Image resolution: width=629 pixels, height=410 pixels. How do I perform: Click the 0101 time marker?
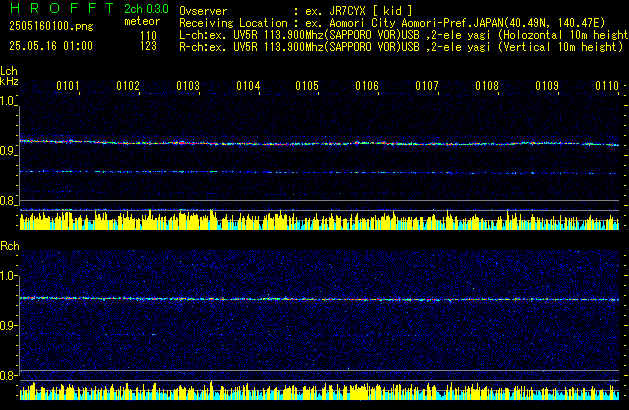tap(68, 86)
